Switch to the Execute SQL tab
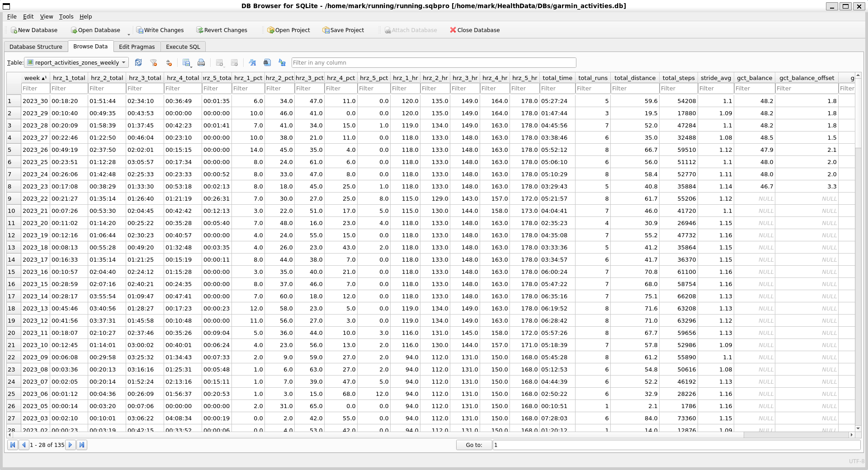 183,47
